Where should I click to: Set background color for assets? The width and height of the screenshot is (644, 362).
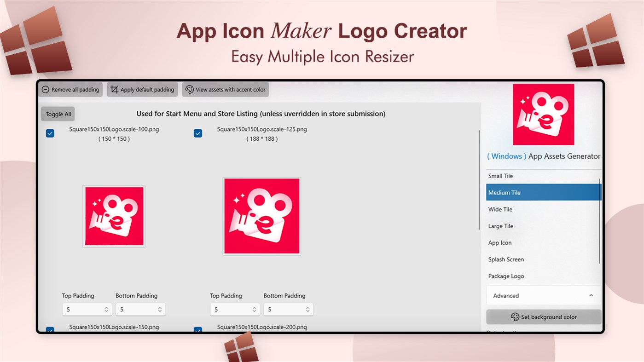click(x=543, y=317)
